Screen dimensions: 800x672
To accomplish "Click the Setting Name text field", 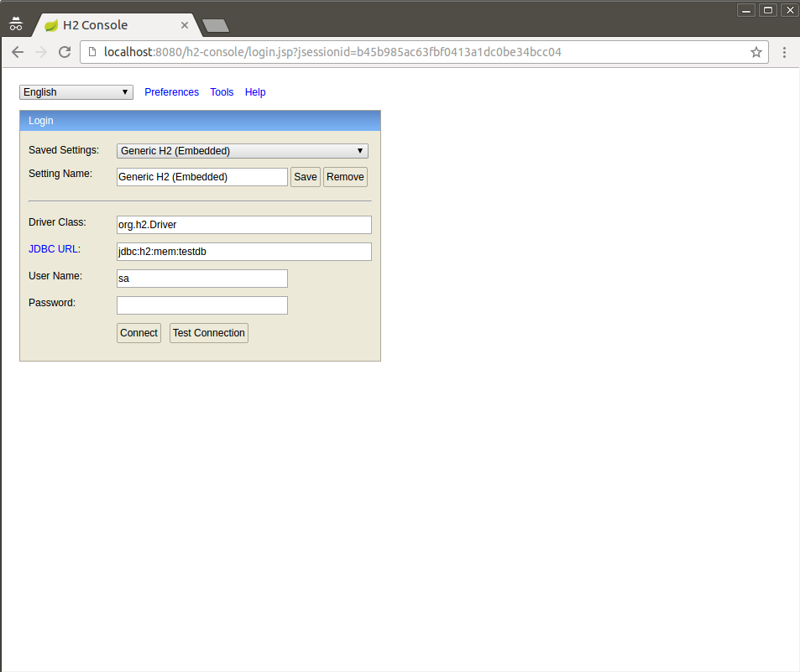I will tap(202, 177).
